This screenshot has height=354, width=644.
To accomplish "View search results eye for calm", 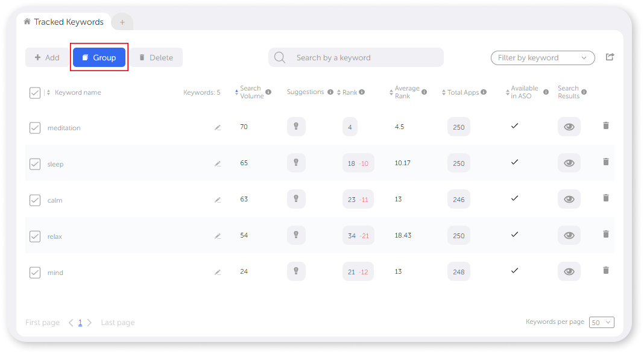I will [569, 199].
